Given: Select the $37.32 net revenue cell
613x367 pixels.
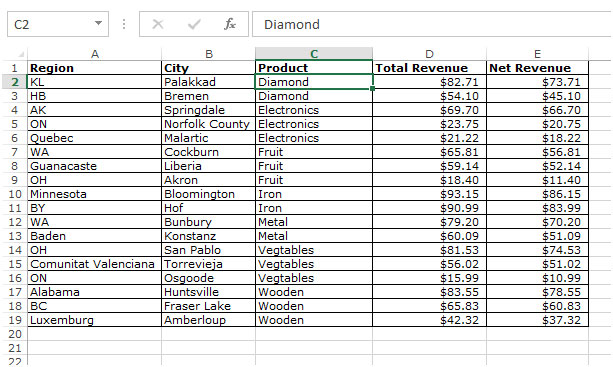Looking at the screenshot, I should [538, 320].
